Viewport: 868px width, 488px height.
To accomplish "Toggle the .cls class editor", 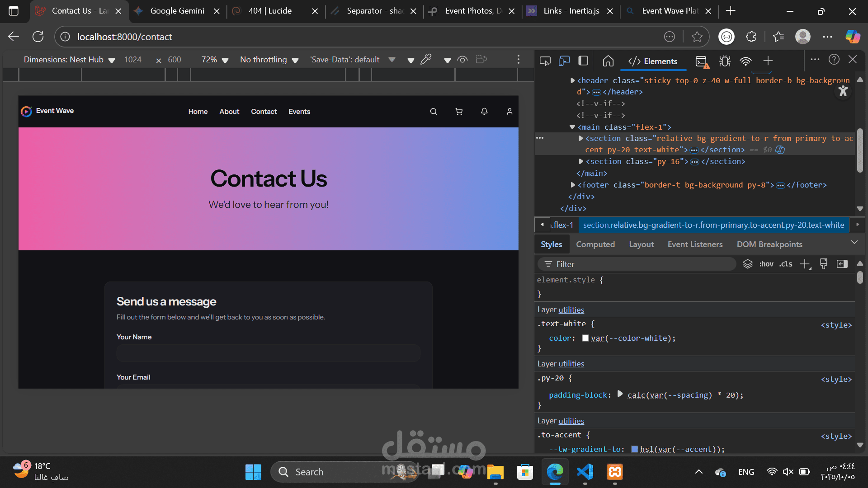I will (x=786, y=264).
